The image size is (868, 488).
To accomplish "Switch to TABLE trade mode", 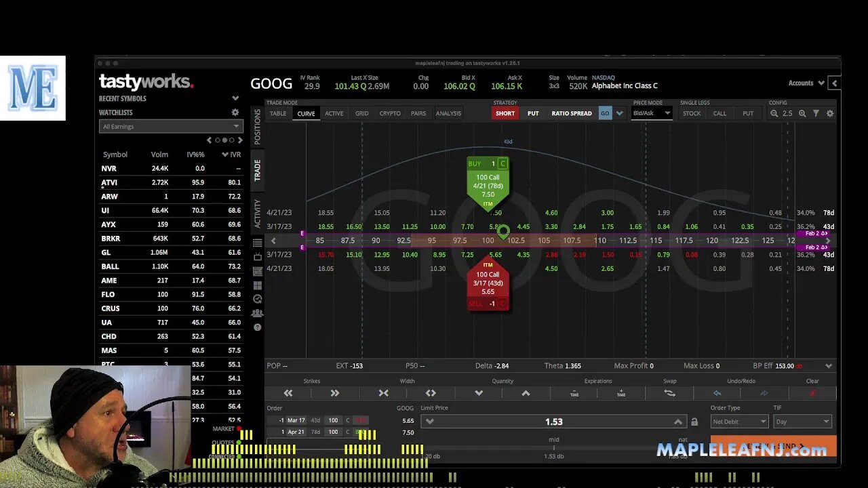I will pyautogui.click(x=278, y=113).
